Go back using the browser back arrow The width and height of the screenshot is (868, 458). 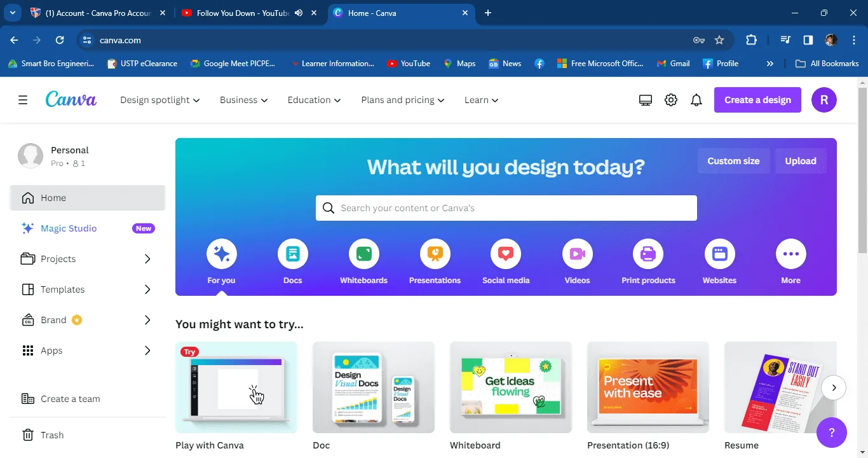coord(14,40)
